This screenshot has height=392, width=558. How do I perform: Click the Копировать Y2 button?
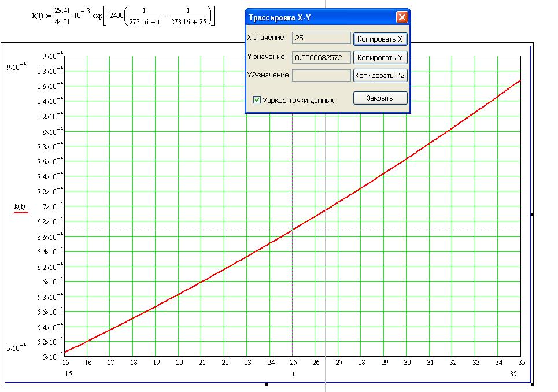(380, 76)
